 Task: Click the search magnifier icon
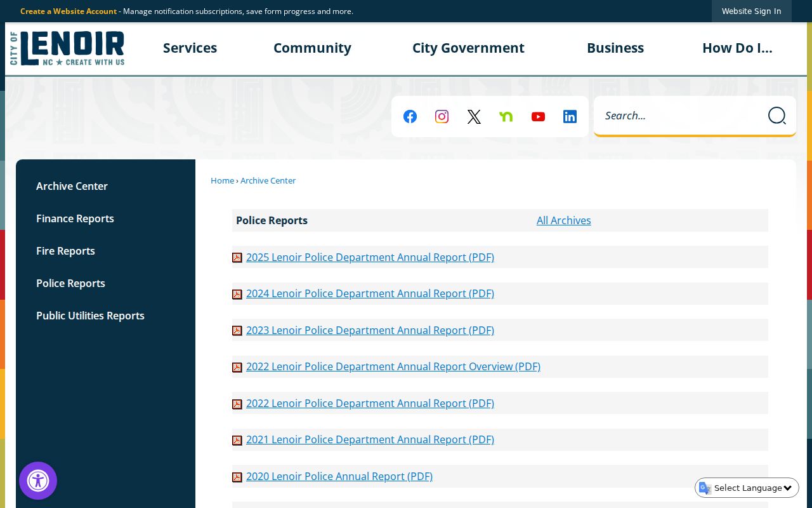click(x=776, y=116)
